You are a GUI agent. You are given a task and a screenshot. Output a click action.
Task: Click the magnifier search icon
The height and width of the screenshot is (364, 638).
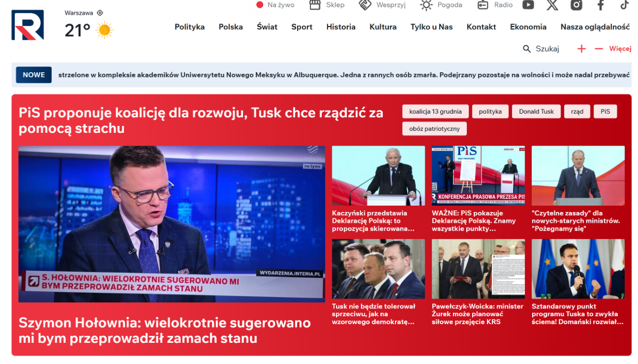(x=527, y=49)
